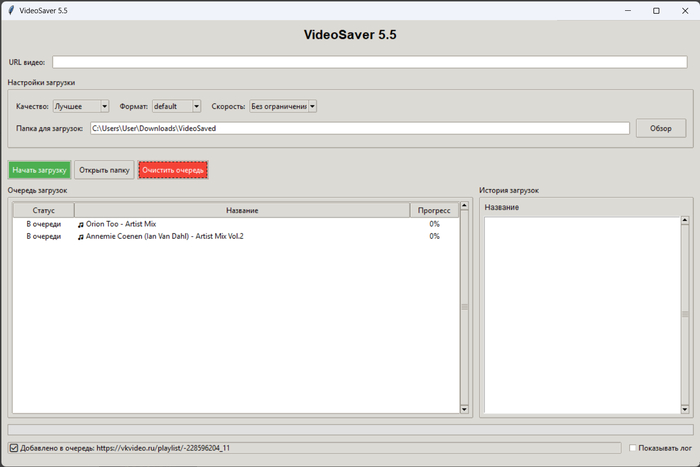
Task: Click the red "Очистить очередь" button
Action: coord(173,170)
